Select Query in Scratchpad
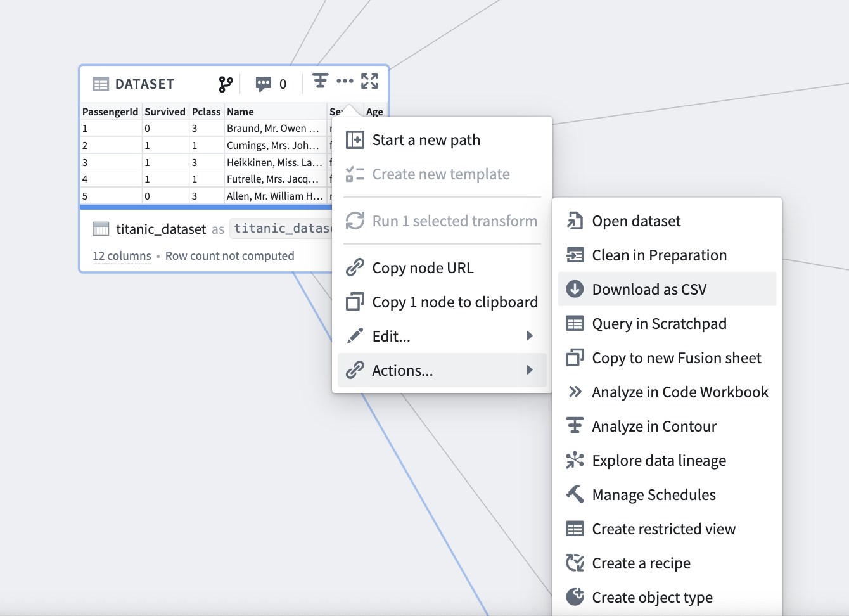The image size is (849, 616). point(667,323)
